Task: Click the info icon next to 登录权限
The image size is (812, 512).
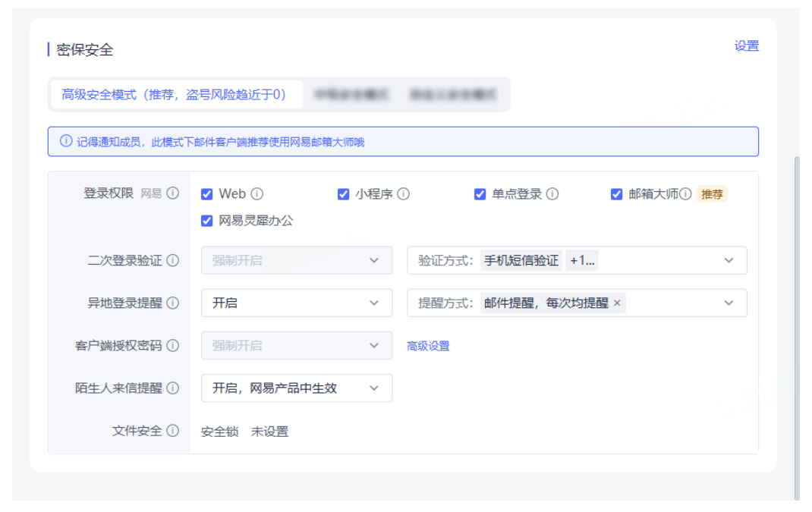Action: (173, 193)
